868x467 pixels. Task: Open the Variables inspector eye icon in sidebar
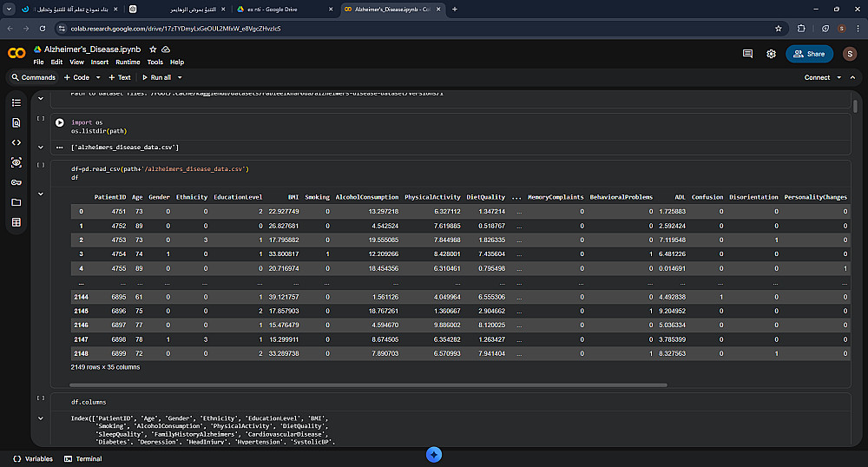pos(16,162)
